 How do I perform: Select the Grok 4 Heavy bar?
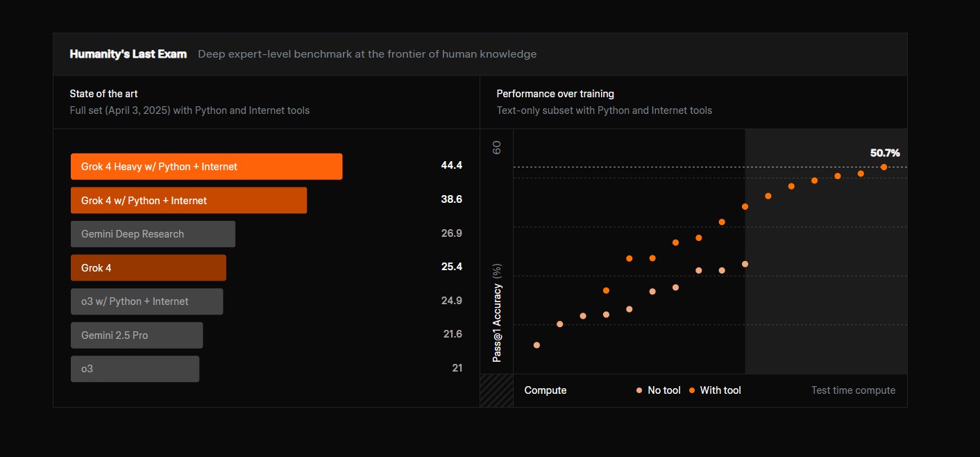pyautogui.click(x=206, y=167)
